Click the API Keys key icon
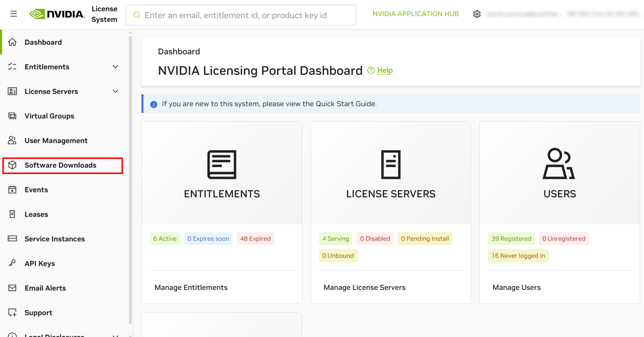Image resolution: width=644 pixels, height=337 pixels. 12,263
